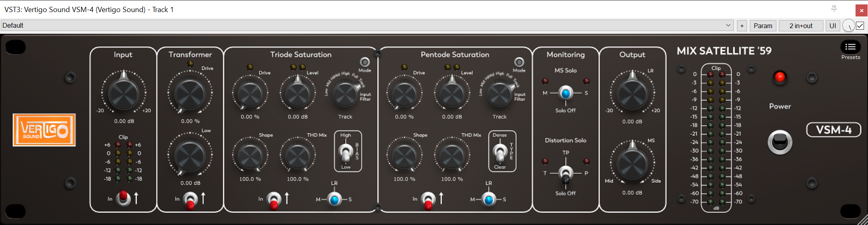Click the Triode THD Mix knob
The width and height of the screenshot is (868, 225).
tap(297, 157)
